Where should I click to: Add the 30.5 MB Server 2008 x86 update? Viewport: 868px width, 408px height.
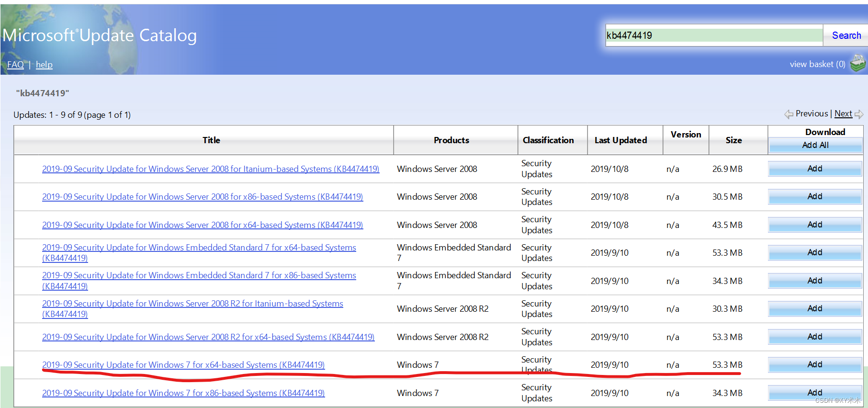(x=815, y=197)
